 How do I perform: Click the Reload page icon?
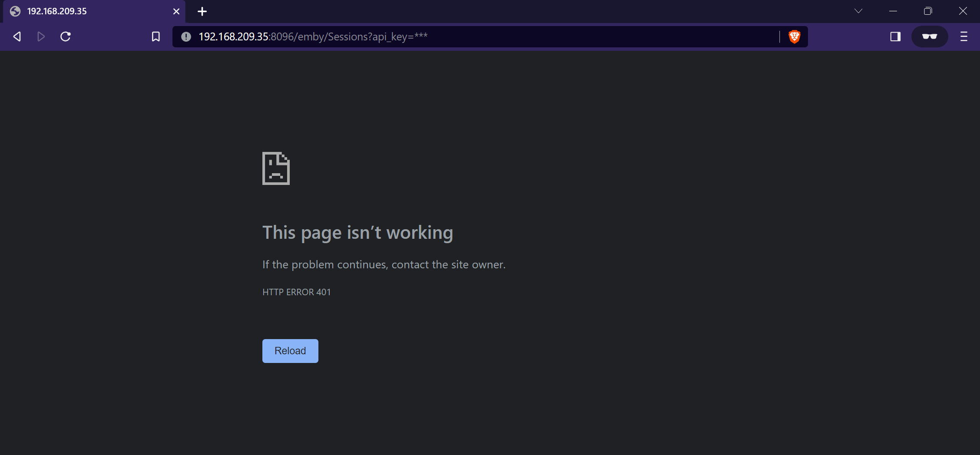[x=66, y=36]
